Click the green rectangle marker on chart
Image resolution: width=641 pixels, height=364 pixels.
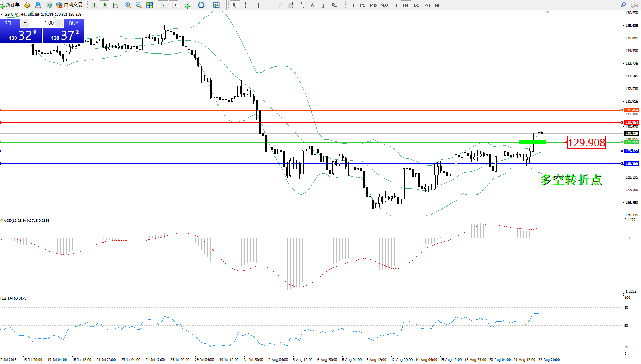pyautogui.click(x=532, y=142)
